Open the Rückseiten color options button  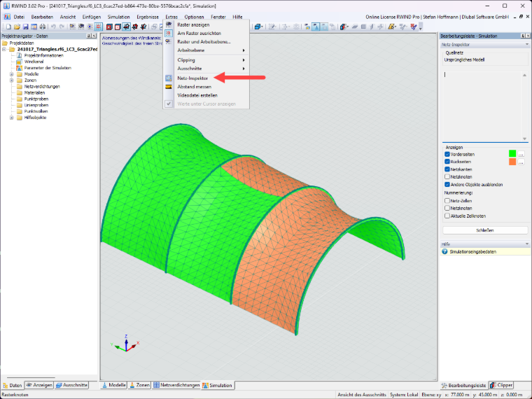pos(521,162)
